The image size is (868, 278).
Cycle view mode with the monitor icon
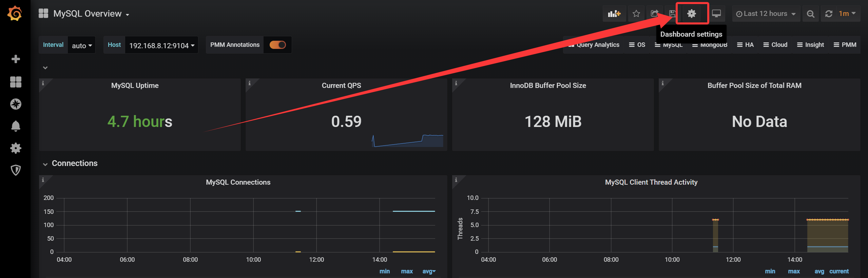pos(716,14)
